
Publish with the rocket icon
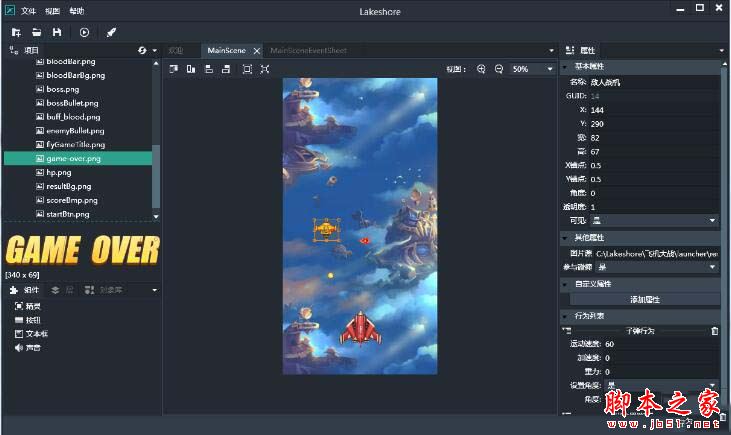pyautogui.click(x=111, y=32)
